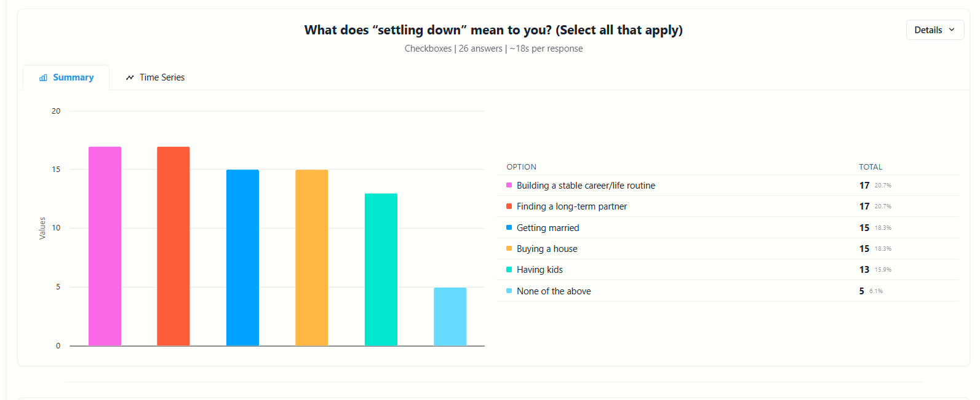Click the OPTION column header
980x400 pixels.
521,167
